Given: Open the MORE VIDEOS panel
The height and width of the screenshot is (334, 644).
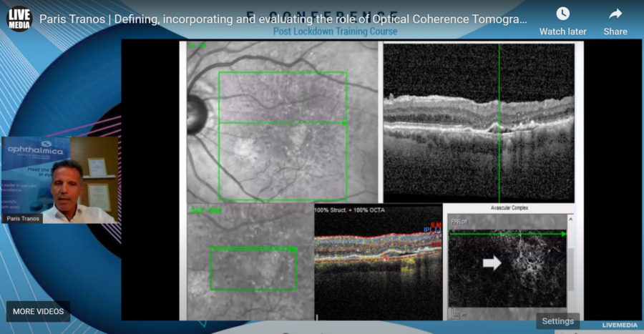Looking at the screenshot, I should (38, 311).
